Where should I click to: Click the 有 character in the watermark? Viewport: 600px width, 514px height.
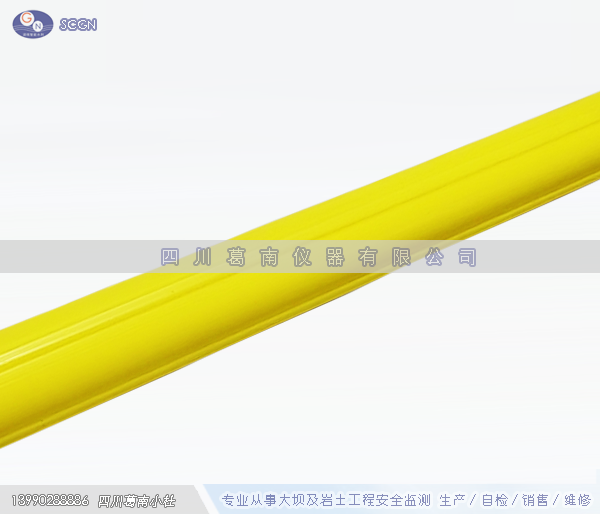point(368,257)
